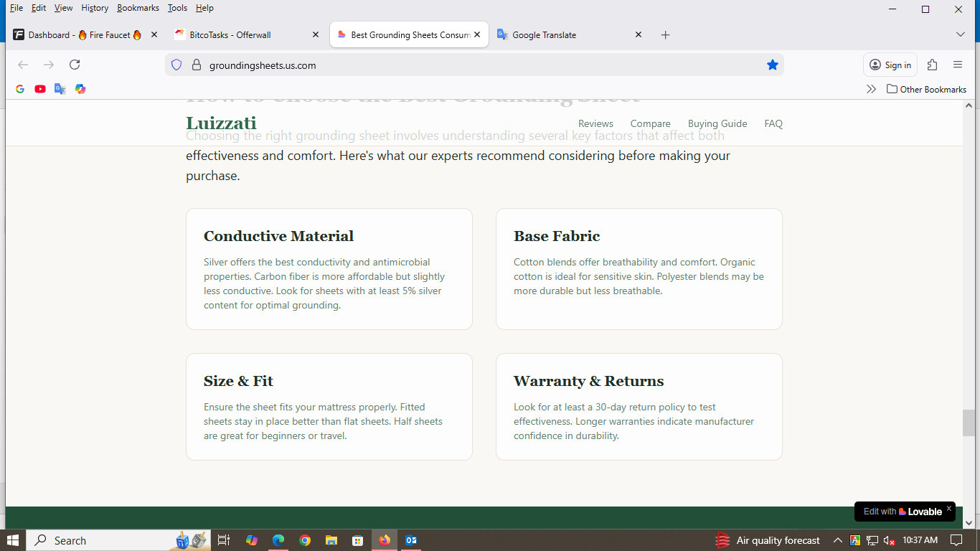This screenshot has height=551, width=980.
Task: Open the Copilot bookmark icon
Action: tap(80, 89)
